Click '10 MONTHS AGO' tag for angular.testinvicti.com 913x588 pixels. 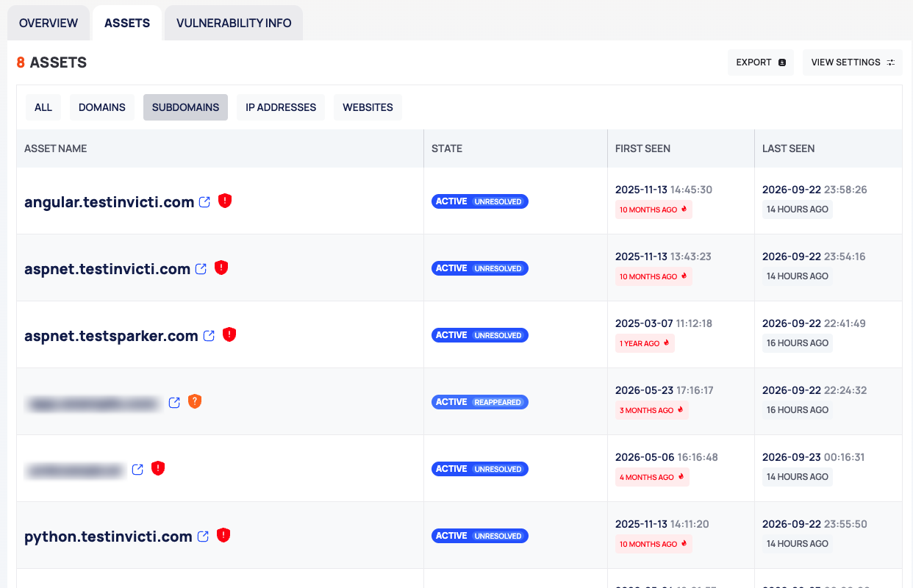[654, 209]
